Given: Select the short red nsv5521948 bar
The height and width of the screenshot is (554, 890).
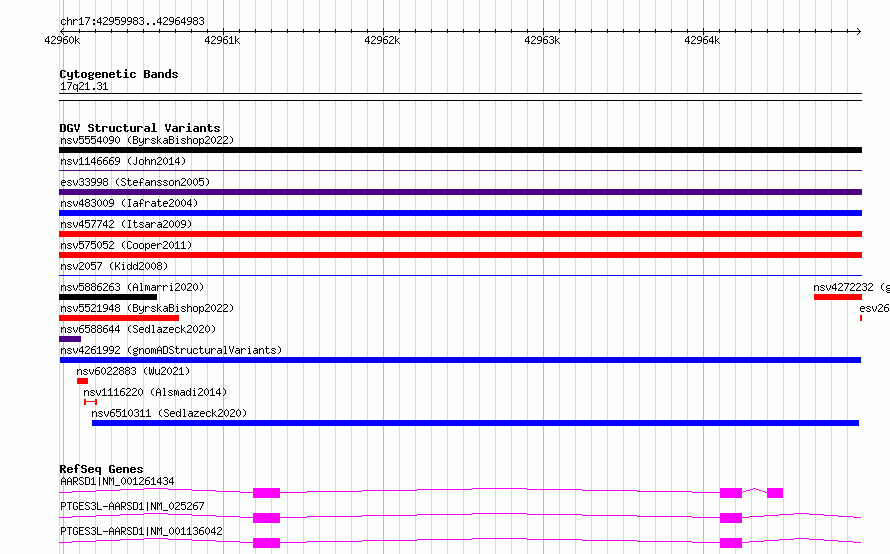Looking at the screenshot, I should click(x=119, y=318).
